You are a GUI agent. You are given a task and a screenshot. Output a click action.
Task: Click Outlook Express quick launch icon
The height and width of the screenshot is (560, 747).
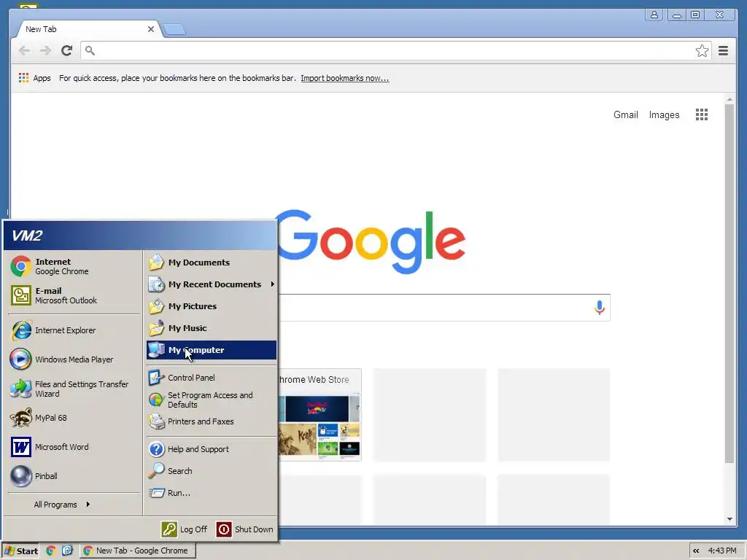67,551
